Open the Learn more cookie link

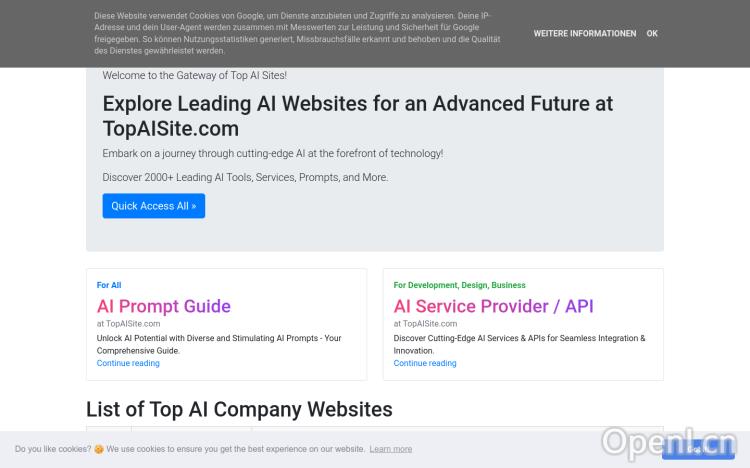390,450
